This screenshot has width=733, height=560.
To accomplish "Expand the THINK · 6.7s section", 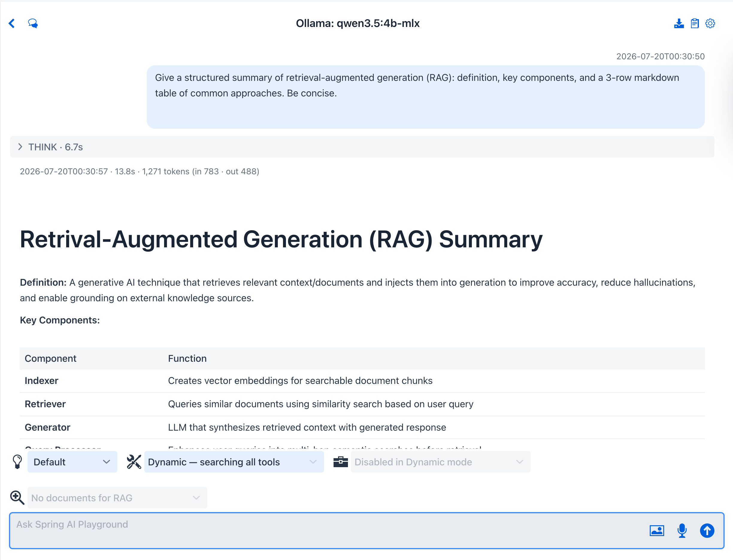I will [362, 147].
